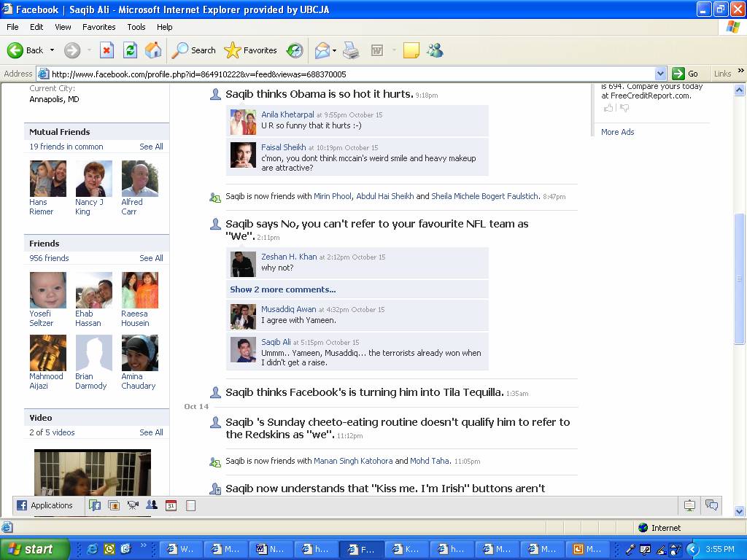Screen dimensions: 747x560
Task: Click the Video camera icon in dock
Action: pyautogui.click(x=133, y=506)
